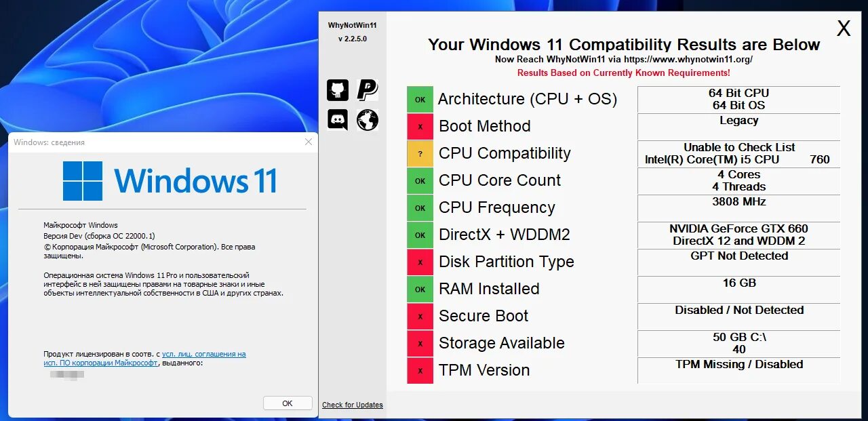Click the OK badge beside CPU Core Count
The image size is (868, 421).
coord(420,180)
